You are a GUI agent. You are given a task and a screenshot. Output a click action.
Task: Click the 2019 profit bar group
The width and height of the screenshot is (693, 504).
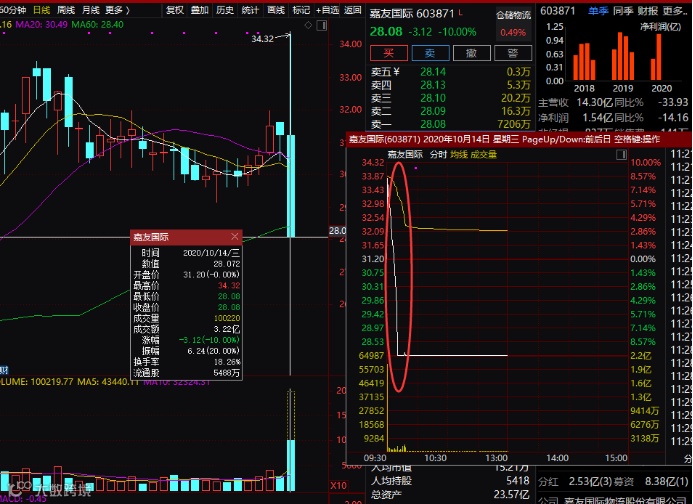click(x=623, y=56)
